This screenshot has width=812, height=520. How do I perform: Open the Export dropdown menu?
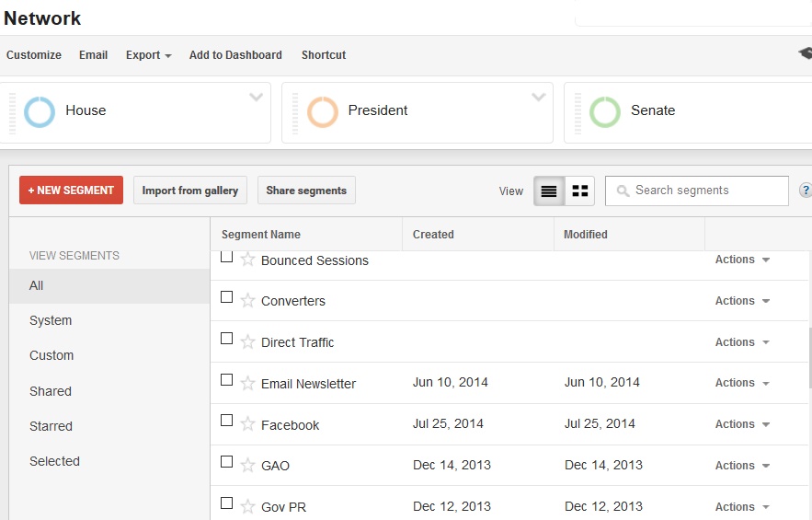(x=148, y=55)
